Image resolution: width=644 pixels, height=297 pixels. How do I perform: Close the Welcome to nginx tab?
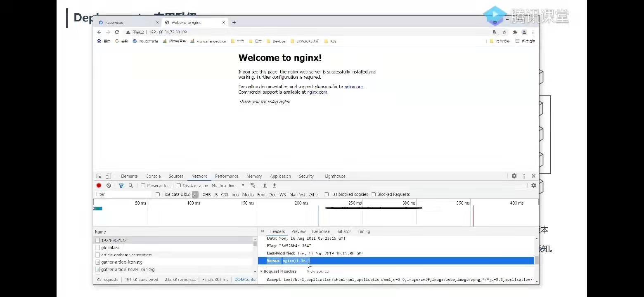tap(224, 23)
